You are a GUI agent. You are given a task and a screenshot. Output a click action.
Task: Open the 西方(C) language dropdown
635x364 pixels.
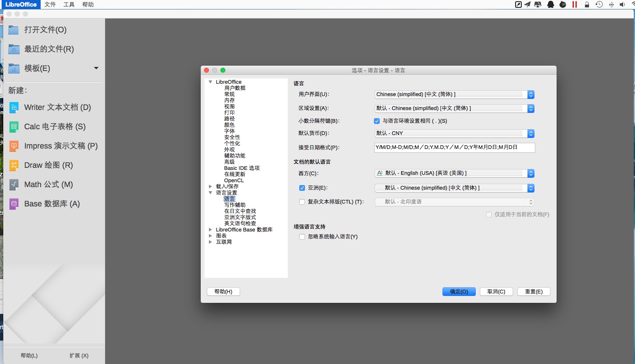coord(455,173)
